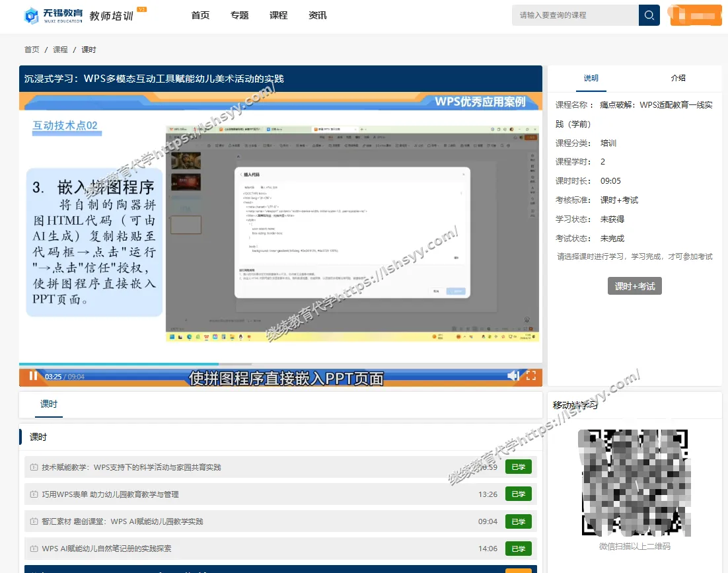Click 已学 badge for 技术赋能教学 lesson
Screen dimensions: 728x573
pyautogui.click(x=518, y=467)
